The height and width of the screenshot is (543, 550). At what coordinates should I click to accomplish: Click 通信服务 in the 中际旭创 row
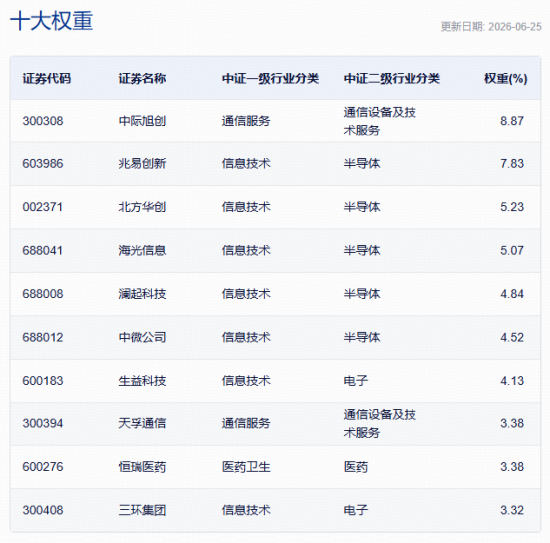tap(246, 121)
